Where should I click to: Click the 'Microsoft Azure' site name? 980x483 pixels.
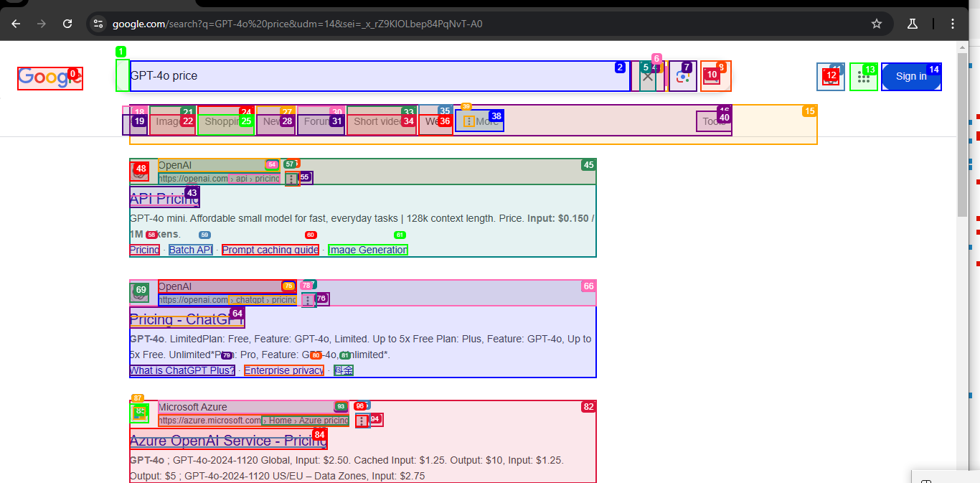tap(193, 407)
